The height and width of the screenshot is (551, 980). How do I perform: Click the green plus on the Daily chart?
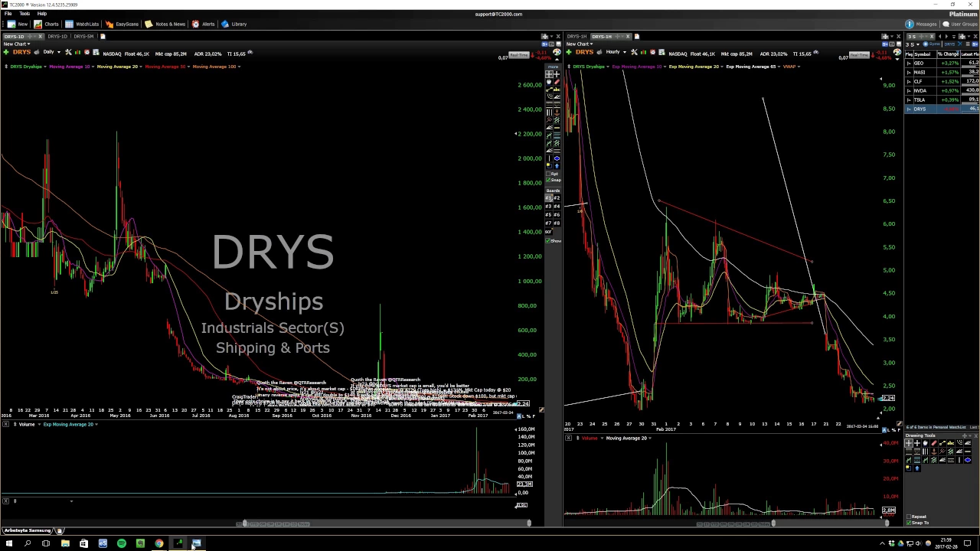[6, 52]
